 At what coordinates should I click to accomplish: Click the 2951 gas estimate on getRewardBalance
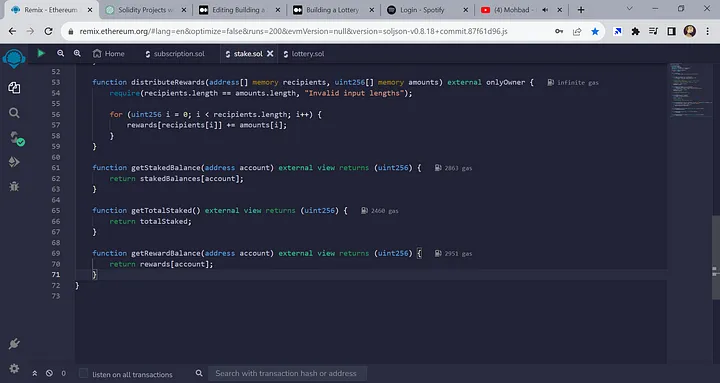pos(454,253)
